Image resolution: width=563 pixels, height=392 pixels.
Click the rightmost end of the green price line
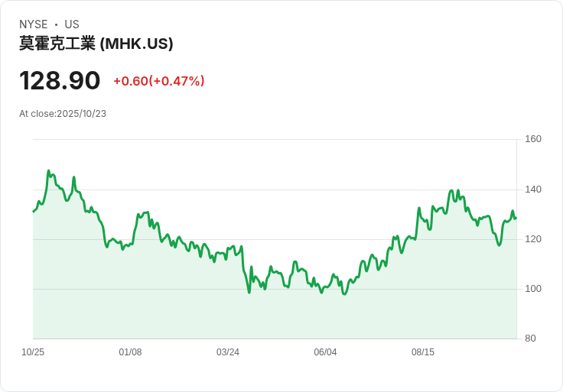coord(516,218)
